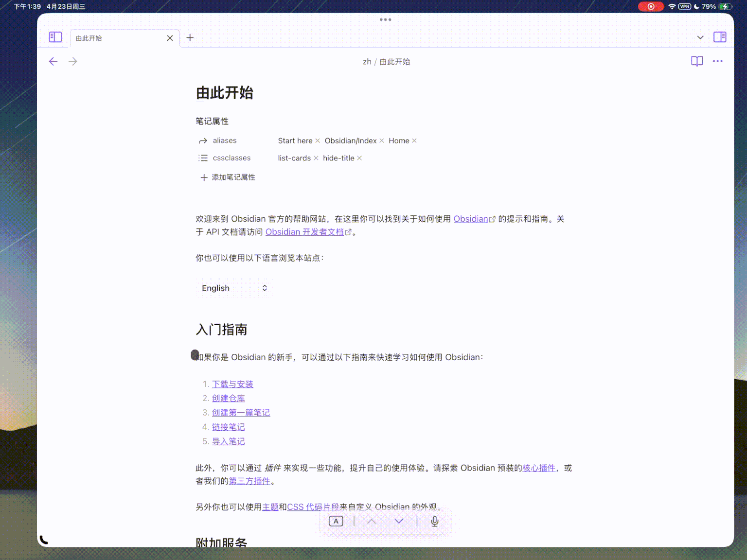Remove the Obsidian/Index alias
Viewport: 747px width, 560px height.
(382, 141)
